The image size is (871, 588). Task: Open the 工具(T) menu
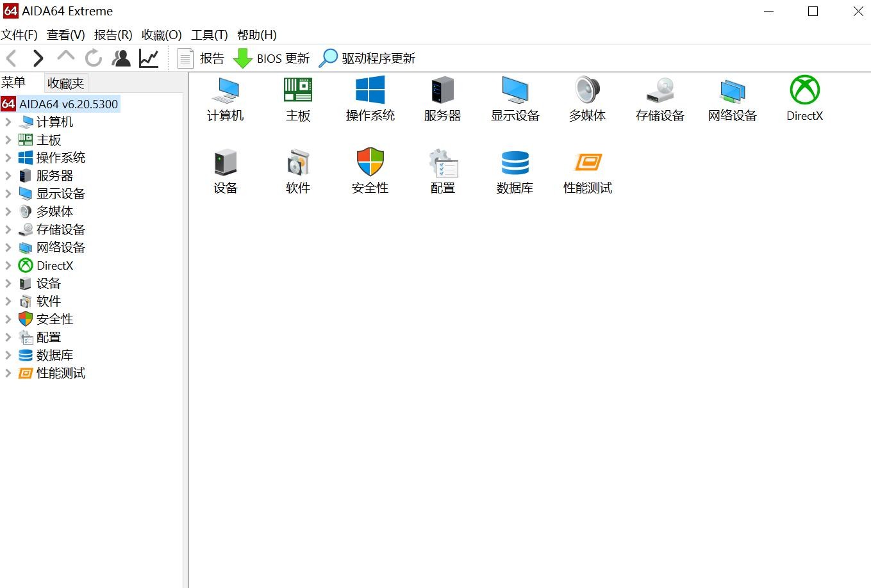209,35
